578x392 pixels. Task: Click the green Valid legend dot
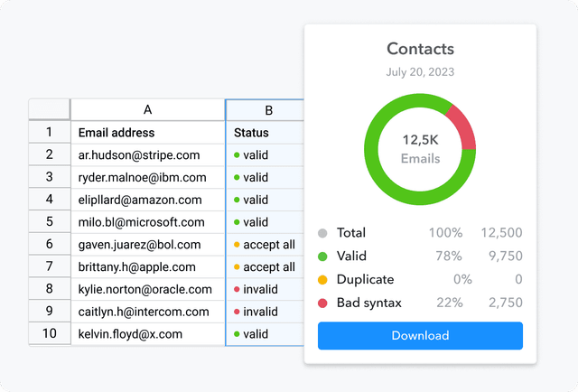click(322, 257)
